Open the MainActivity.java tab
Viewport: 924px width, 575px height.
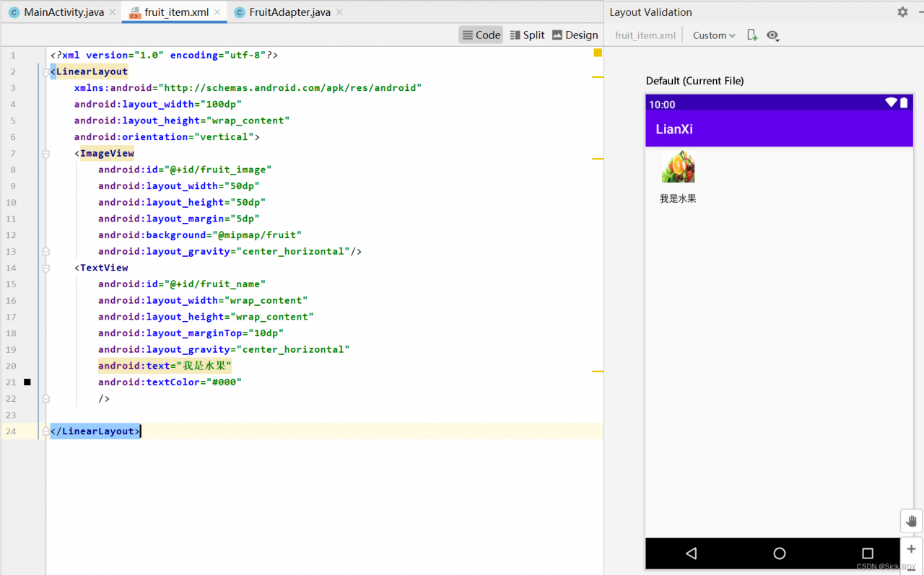click(x=64, y=12)
